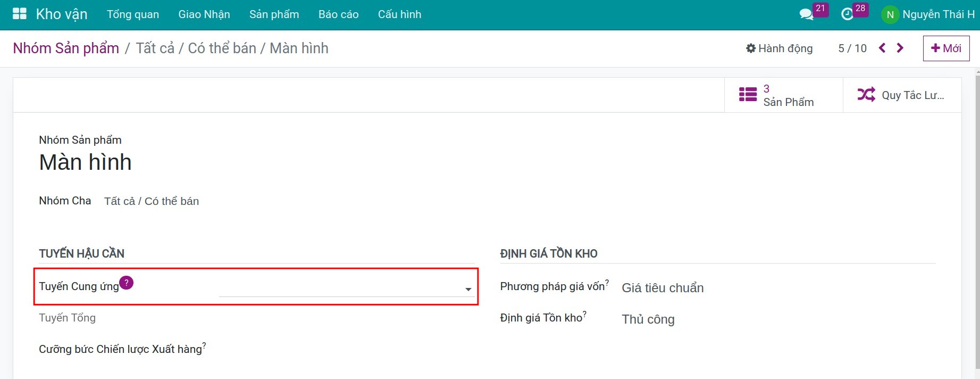Viewport: 980px width, 379px height.
Task: Click the Mới button
Action: [946, 48]
